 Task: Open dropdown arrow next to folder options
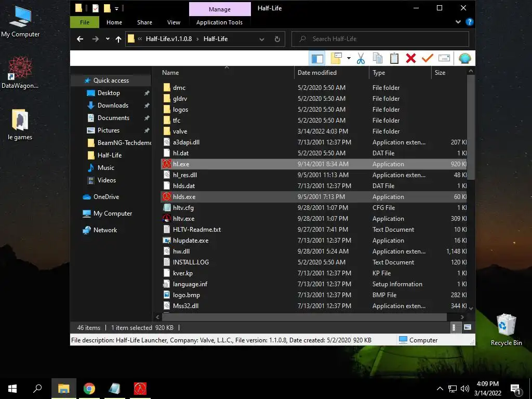[x=349, y=58]
